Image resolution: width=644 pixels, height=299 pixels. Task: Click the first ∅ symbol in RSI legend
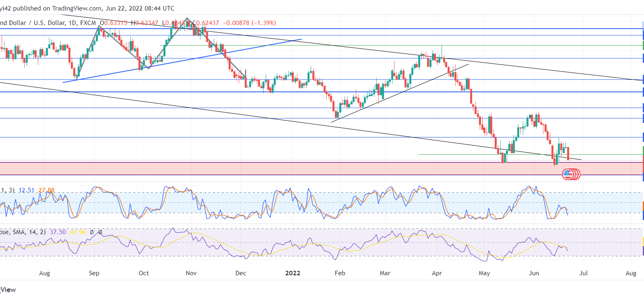(x=92, y=232)
